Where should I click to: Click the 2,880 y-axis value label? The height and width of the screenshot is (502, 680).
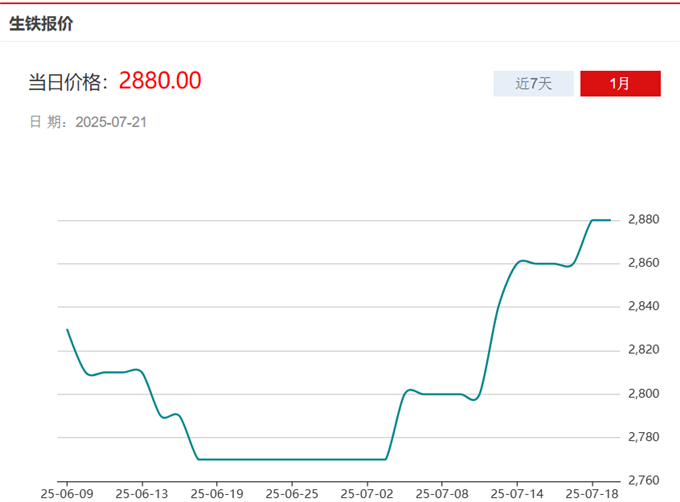coord(643,220)
